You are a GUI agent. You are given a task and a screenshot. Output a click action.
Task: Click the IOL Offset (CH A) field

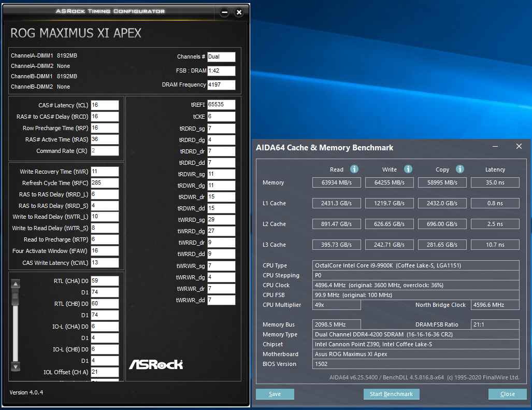pyautogui.click(x=105, y=372)
